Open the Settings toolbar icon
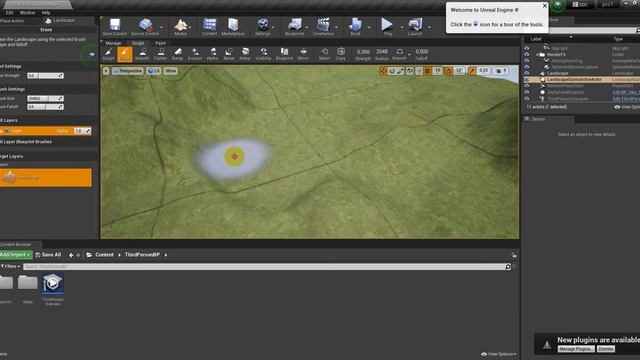 (263, 27)
